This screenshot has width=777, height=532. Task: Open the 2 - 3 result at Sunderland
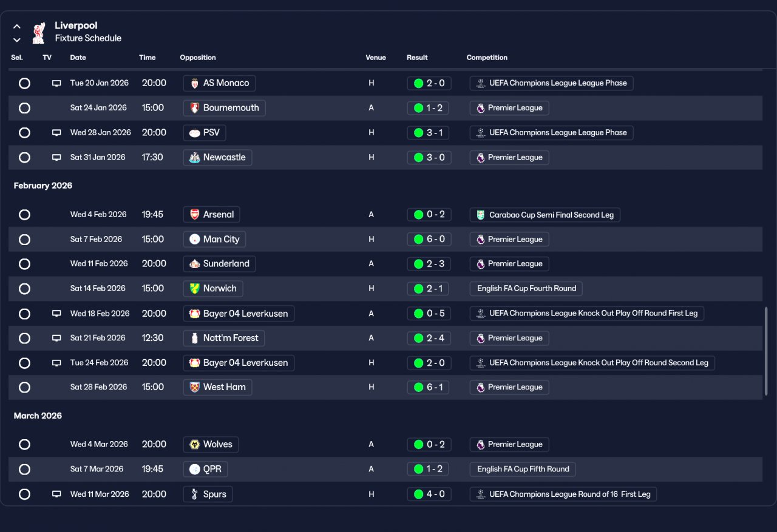click(x=429, y=264)
